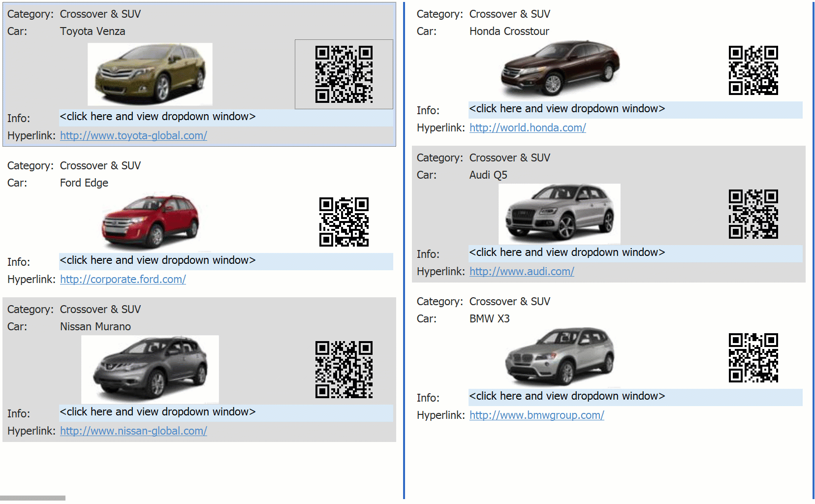
Task: Click the Audi Q5 QR code
Action: click(753, 214)
